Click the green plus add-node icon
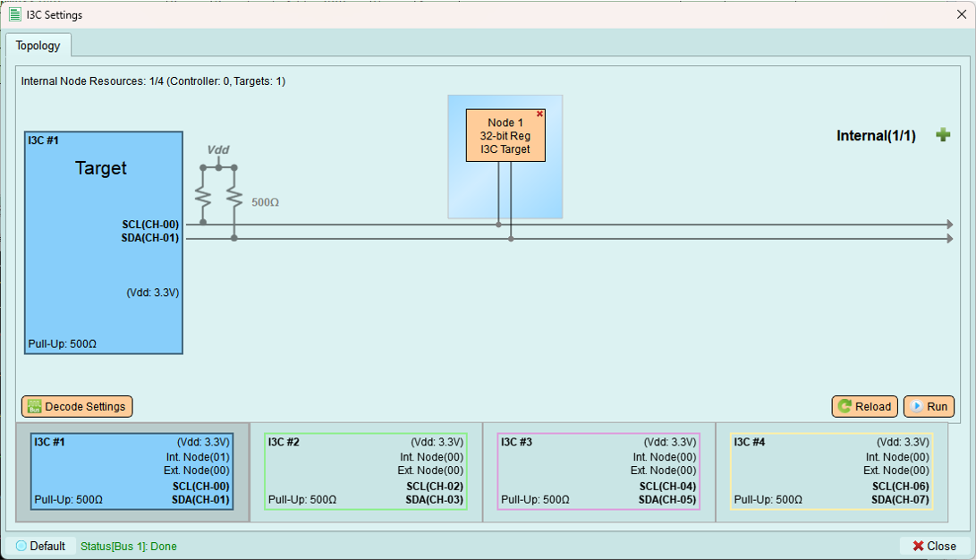 [x=943, y=135]
